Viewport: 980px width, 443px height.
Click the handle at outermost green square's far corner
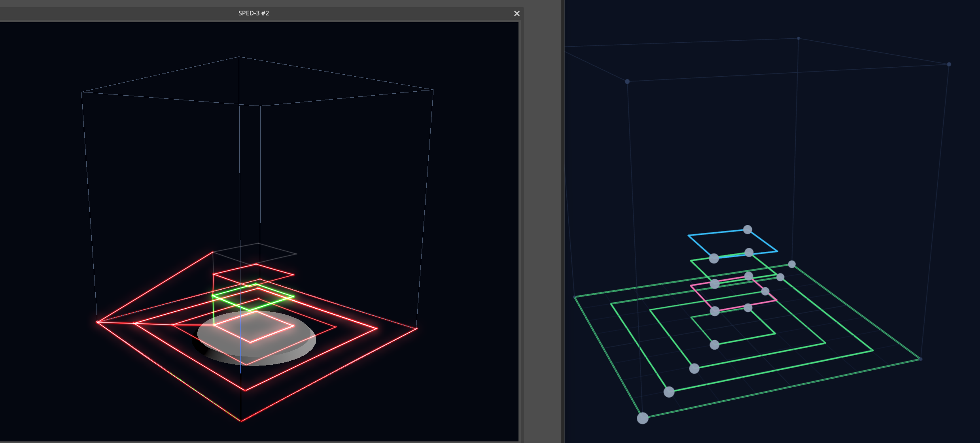pos(792,264)
